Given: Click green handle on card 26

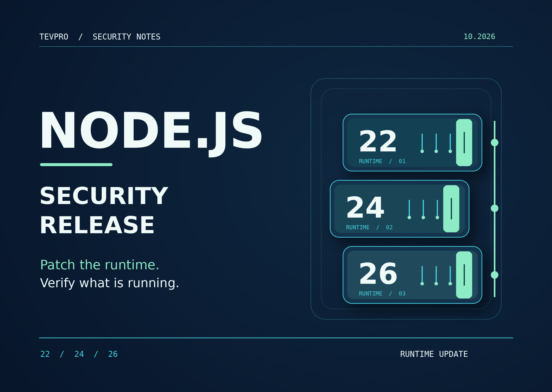Looking at the screenshot, I should click(x=464, y=275).
